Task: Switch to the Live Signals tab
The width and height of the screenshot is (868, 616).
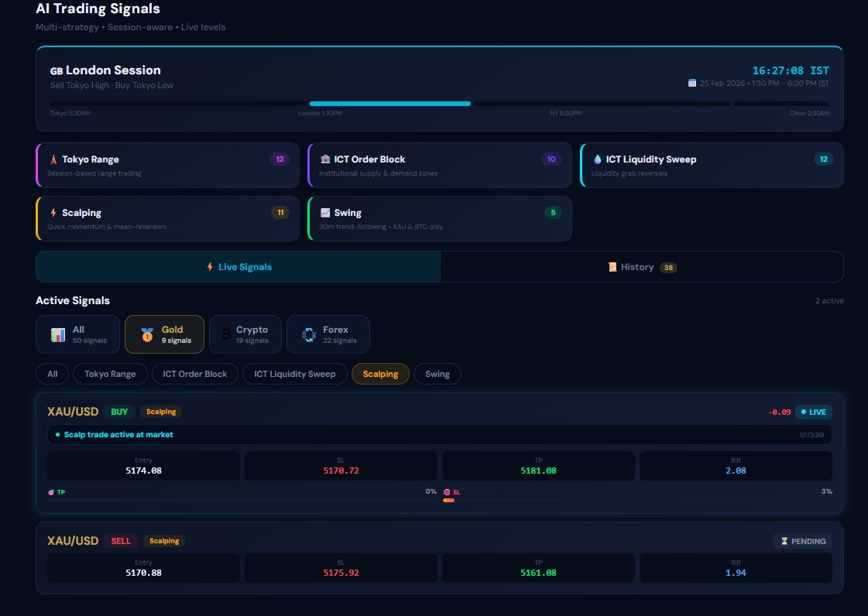Action: (238, 267)
